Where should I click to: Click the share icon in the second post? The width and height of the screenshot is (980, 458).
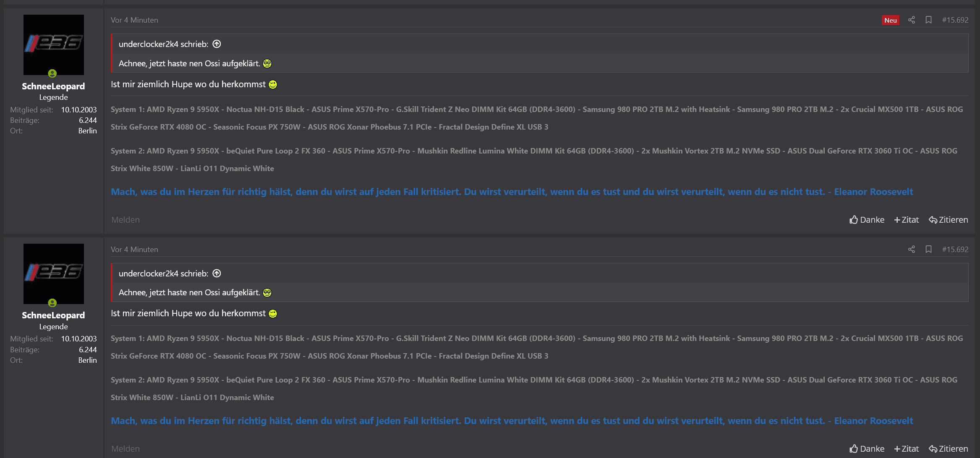(x=911, y=250)
